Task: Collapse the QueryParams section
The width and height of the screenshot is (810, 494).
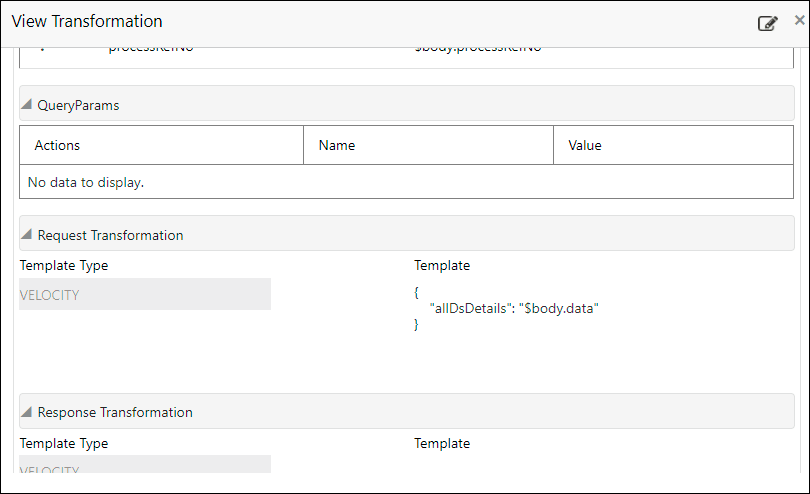Action: click(27, 105)
